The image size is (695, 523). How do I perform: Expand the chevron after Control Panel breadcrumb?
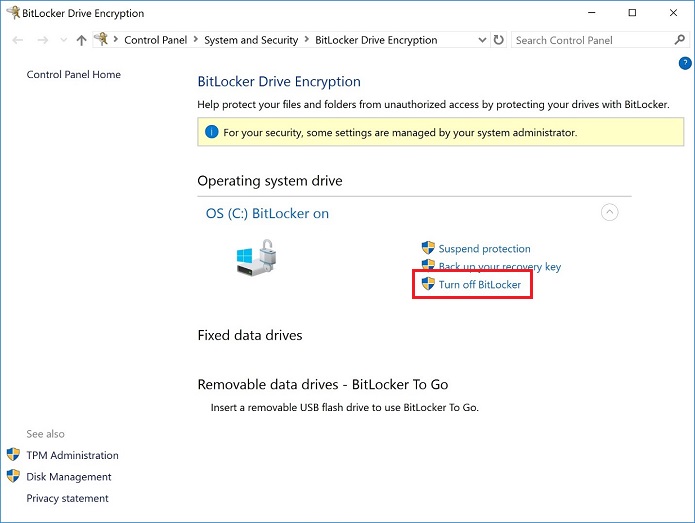tap(195, 39)
